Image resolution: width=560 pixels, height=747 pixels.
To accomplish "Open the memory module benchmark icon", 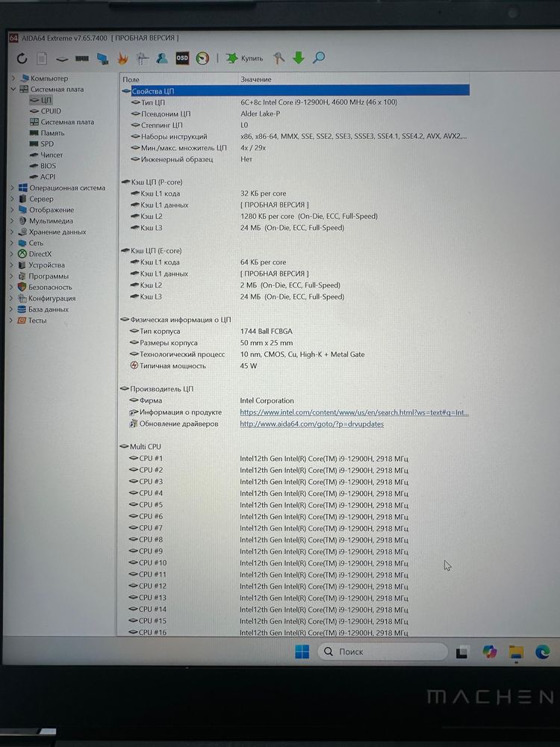I will [82, 58].
